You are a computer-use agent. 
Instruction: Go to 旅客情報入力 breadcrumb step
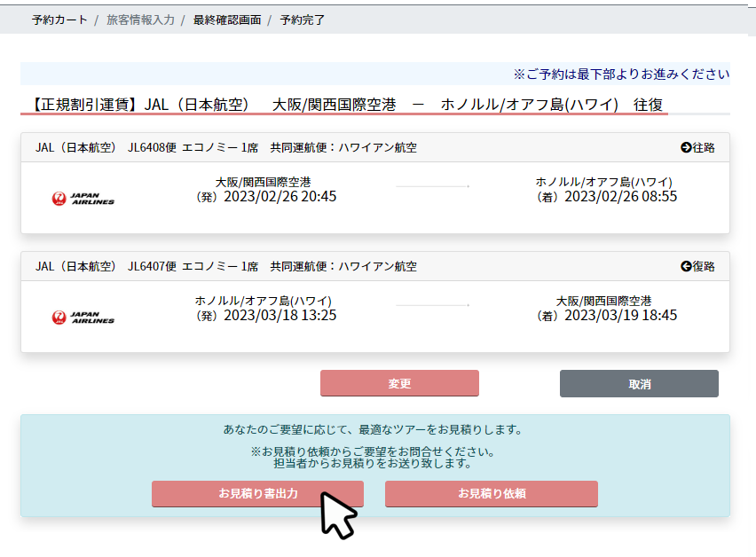click(140, 20)
